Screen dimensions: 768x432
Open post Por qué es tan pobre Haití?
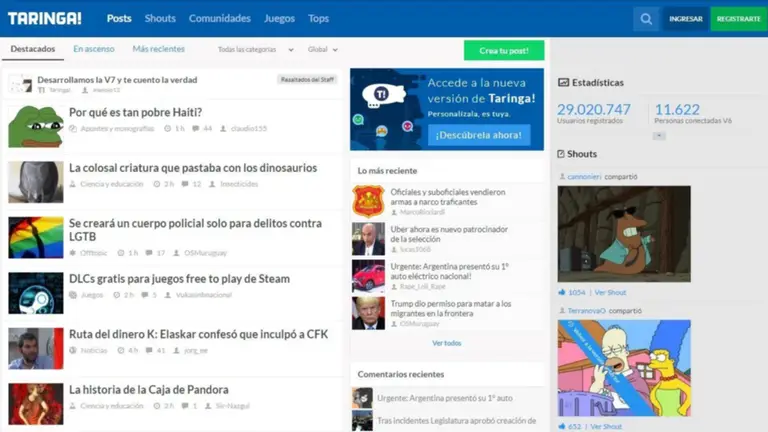[x=136, y=112]
